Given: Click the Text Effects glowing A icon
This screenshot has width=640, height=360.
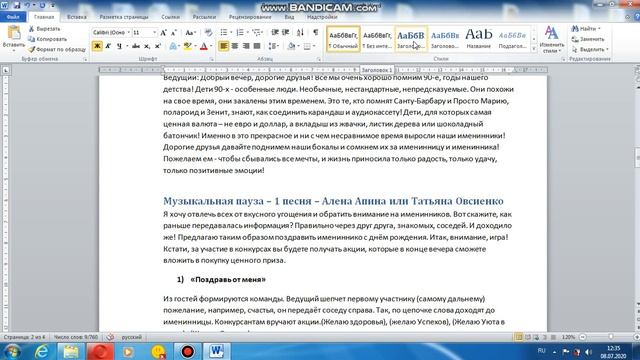Looking at the screenshot, I should click(x=173, y=46).
